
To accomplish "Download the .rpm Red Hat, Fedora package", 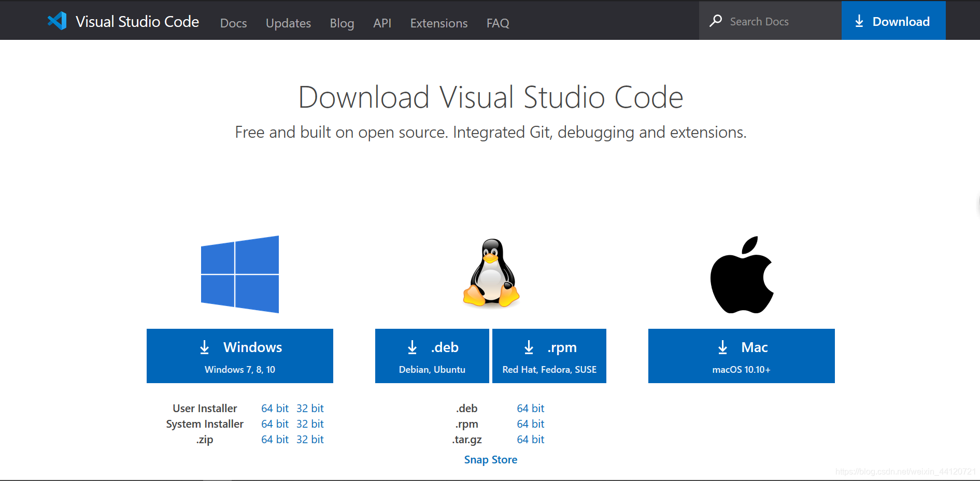I will 549,356.
